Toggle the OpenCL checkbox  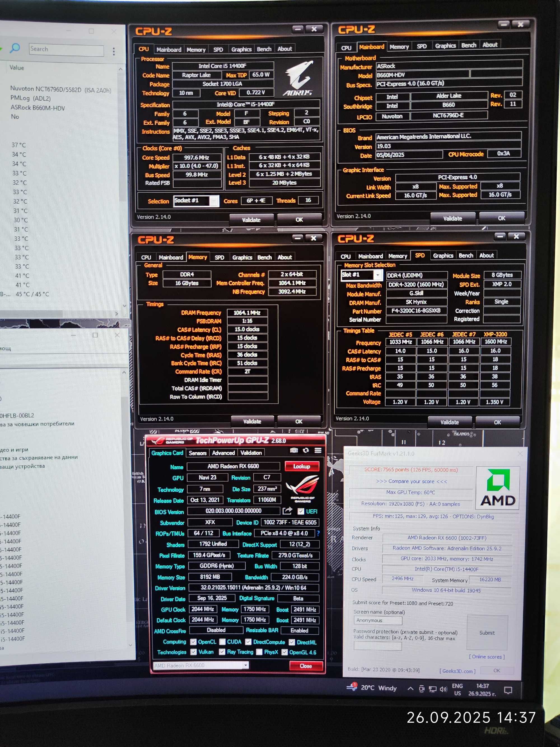(x=193, y=641)
